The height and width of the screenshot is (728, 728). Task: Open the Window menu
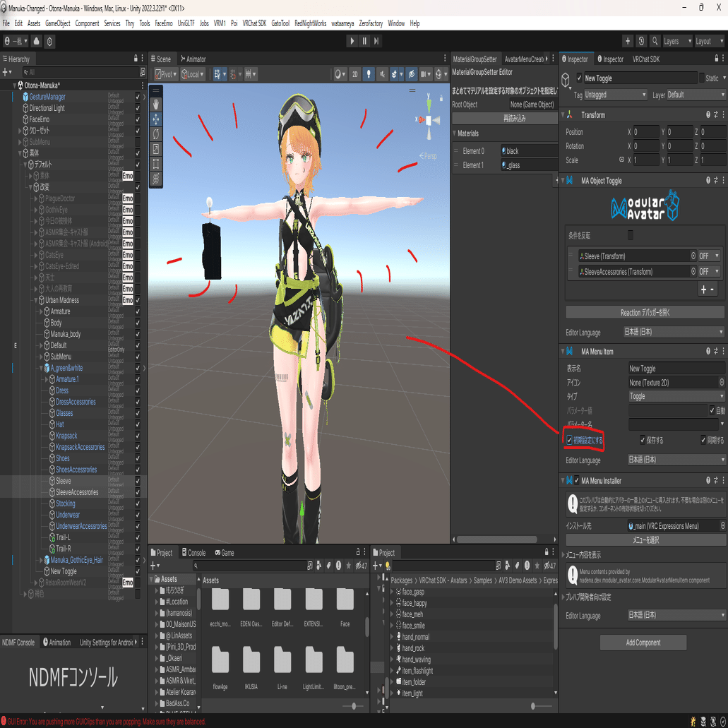click(x=396, y=23)
